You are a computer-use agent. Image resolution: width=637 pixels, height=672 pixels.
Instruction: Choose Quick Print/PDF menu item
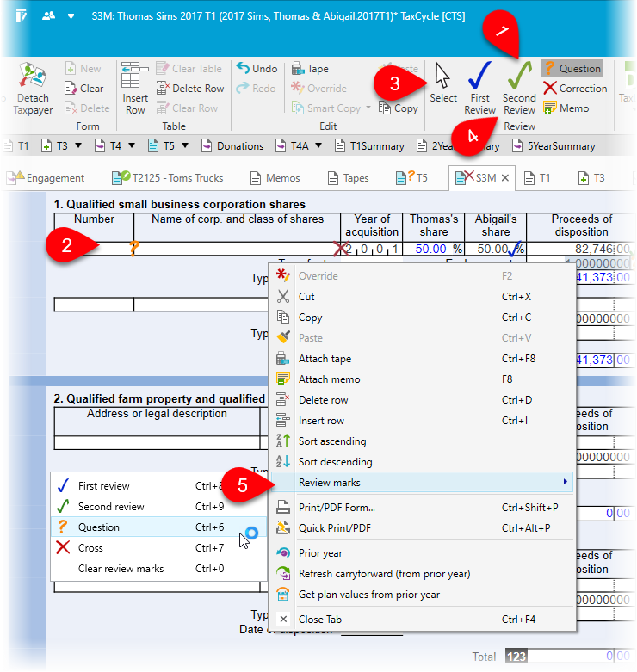click(423, 528)
